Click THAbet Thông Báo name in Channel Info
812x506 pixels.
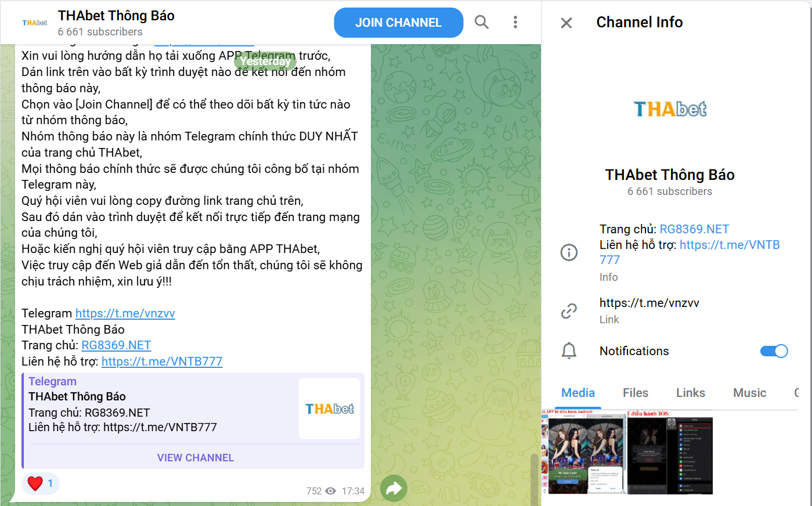(x=670, y=175)
